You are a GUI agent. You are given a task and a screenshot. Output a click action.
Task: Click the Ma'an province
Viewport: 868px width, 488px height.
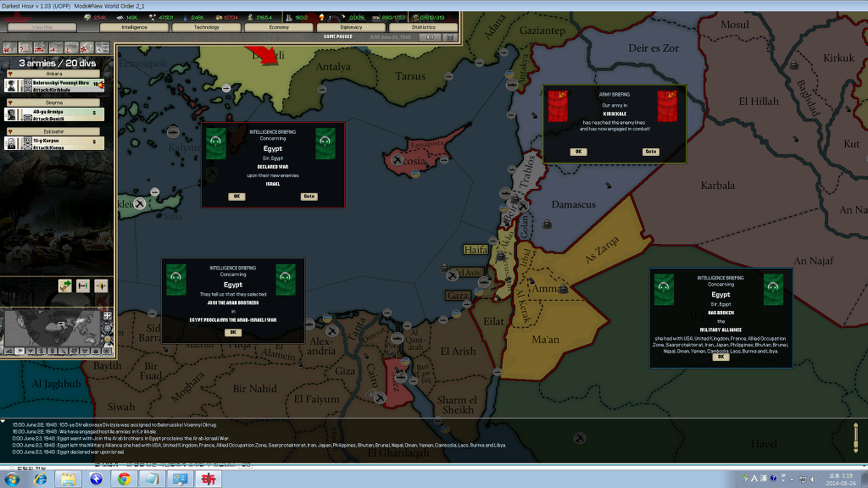pyautogui.click(x=545, y=339)
